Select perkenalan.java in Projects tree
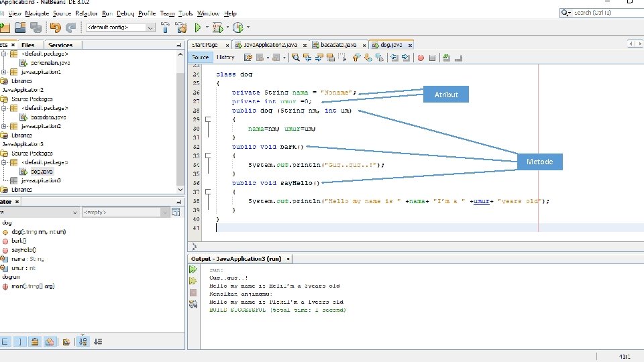Viewport: 644px width, 362px height. pyautogui.click(x=50, y=63)
